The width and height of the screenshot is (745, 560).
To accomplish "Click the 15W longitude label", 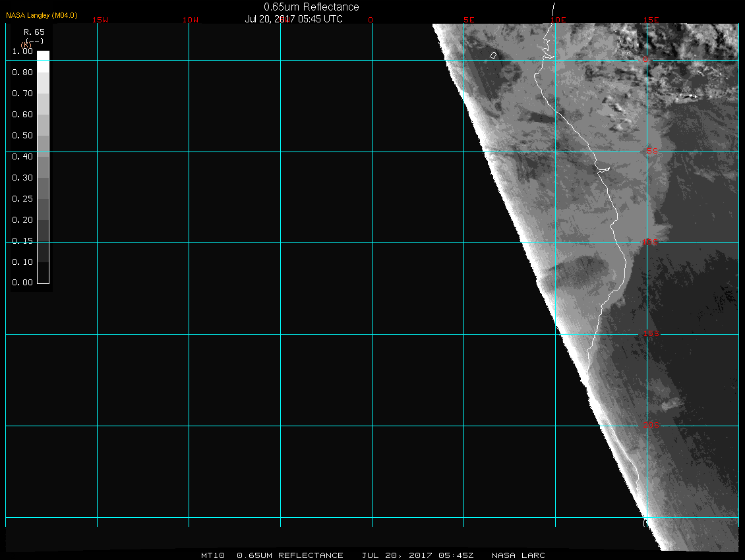I will tap(100, 20).
